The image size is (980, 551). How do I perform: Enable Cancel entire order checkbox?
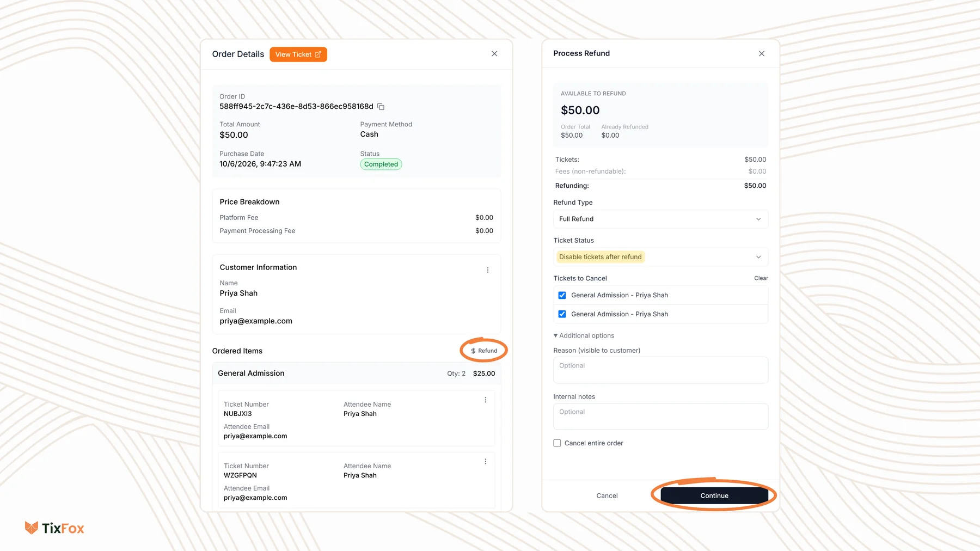557,443
